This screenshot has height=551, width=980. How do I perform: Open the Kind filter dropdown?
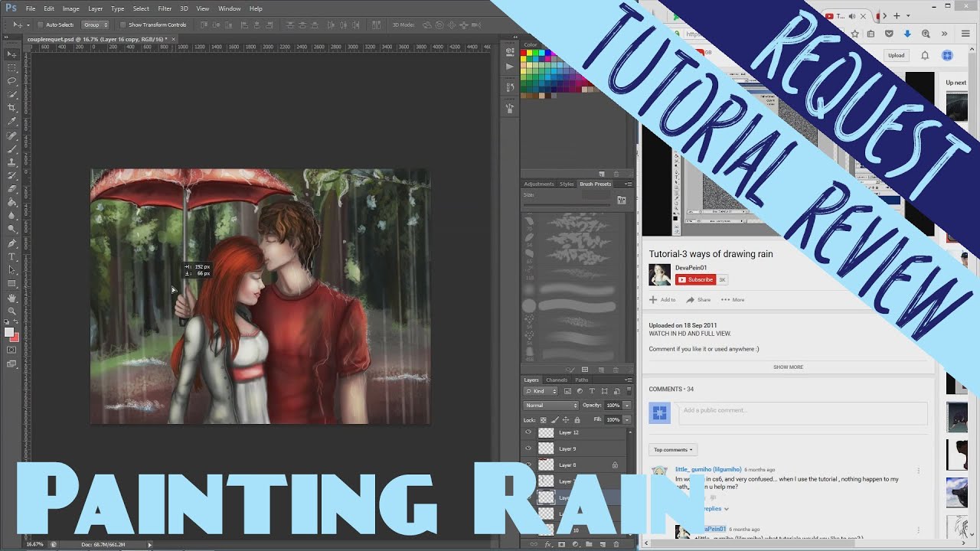point(541,391)
